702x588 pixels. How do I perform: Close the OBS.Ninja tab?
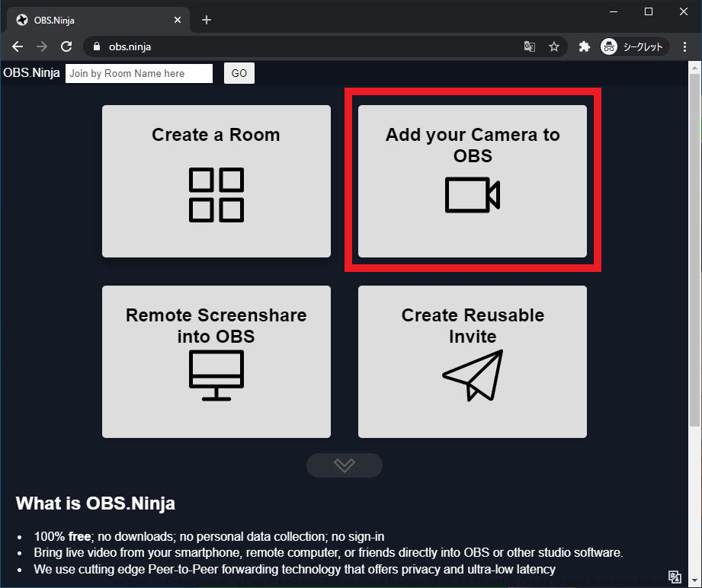click(179, 20)
